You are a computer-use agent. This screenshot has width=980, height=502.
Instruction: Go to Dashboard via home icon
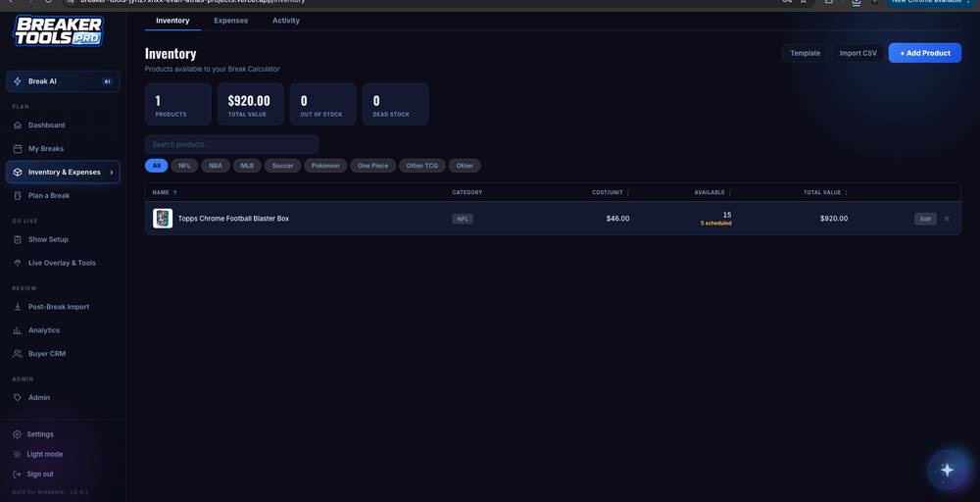point(18,125)
